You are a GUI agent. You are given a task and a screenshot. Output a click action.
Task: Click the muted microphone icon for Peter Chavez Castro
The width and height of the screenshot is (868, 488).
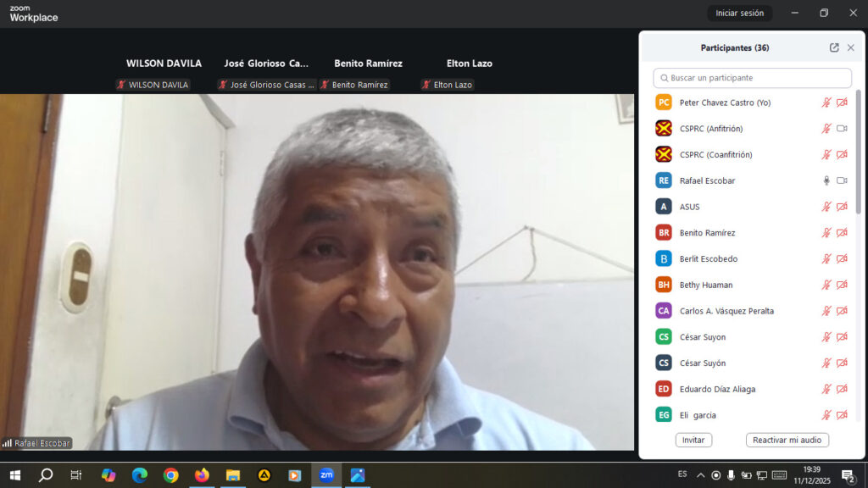coord(826,103)
